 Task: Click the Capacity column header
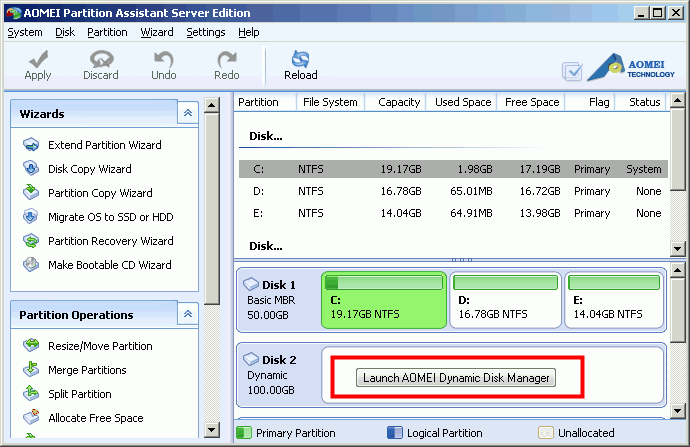click(395, 102)
